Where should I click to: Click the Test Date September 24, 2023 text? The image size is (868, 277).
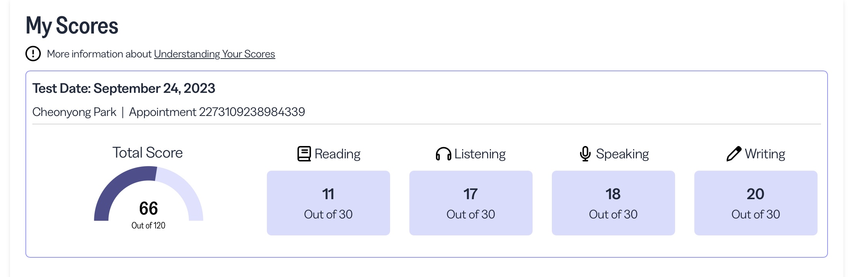click(124, 88)
